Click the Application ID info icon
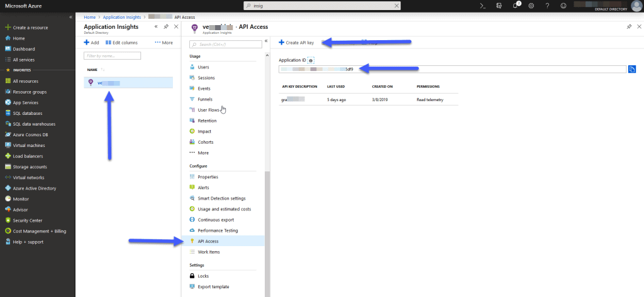Image resolution: width=644 pixels, height=297 pixels. pos(311,60)
